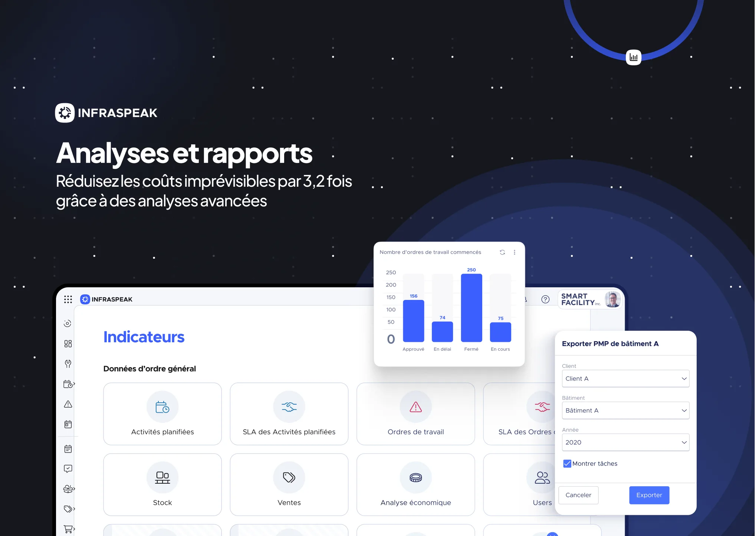The width and height of the screenshot is (756, 536).
Task: Open the Analyse économique card
Action: (415, 484)
